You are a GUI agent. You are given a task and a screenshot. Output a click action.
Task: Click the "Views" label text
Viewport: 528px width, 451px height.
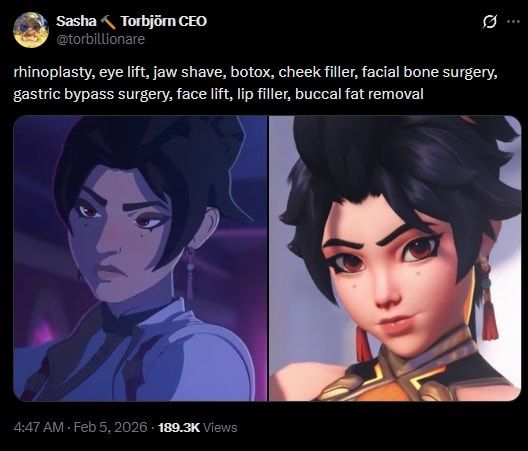(x=220, y=427)
